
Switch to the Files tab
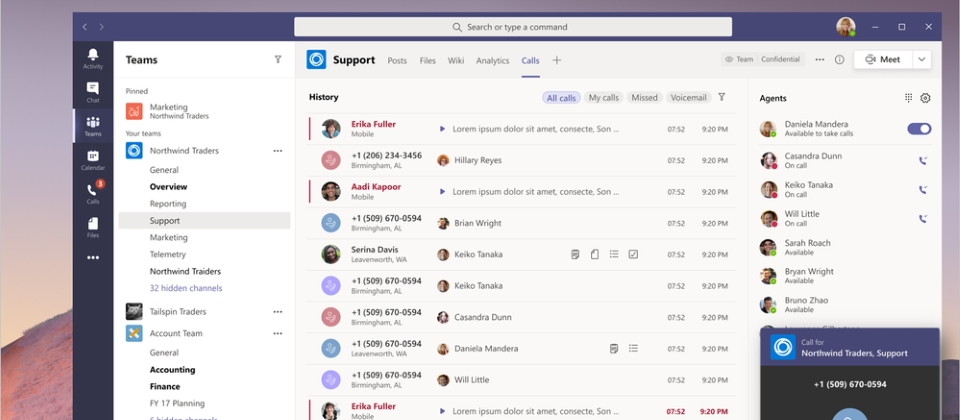point(427,60)
